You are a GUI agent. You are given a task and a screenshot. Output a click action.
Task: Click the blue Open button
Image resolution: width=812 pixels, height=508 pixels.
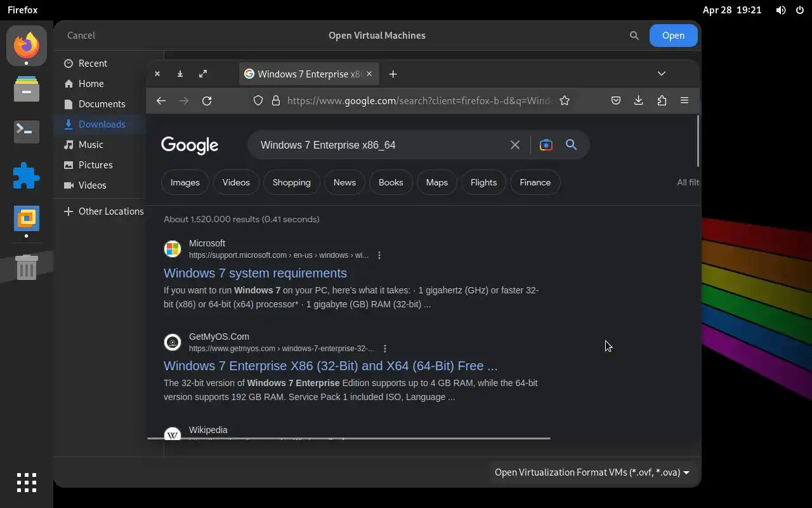point(673,36)
